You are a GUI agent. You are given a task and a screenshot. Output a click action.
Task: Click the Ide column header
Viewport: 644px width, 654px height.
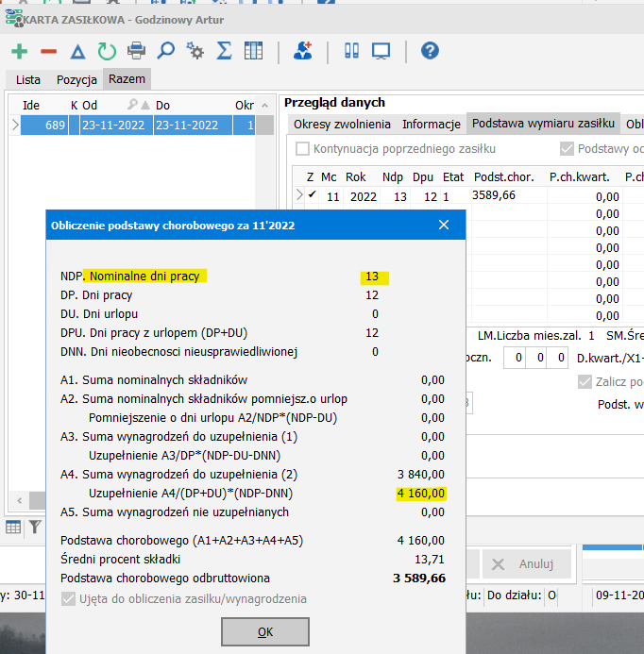tap(31, 105)
